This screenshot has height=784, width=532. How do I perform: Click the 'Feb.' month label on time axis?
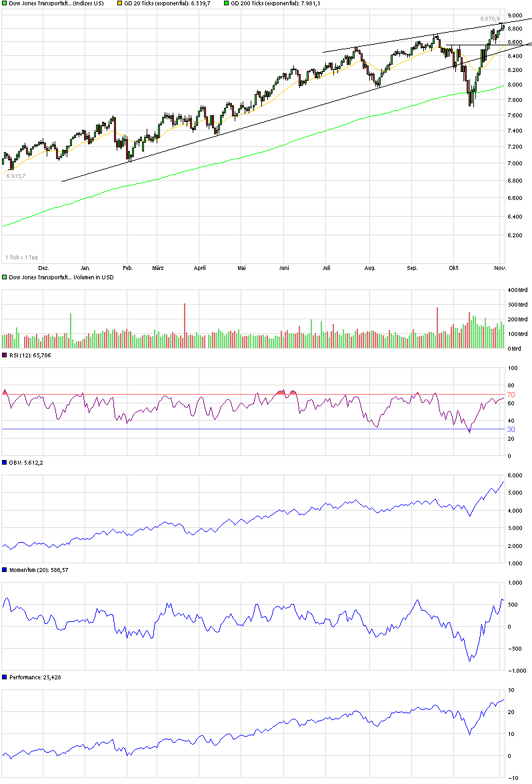pos(128,268)
